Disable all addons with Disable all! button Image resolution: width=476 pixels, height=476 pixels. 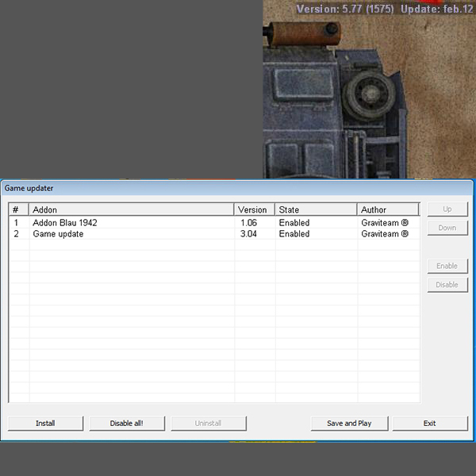[127, 423]
